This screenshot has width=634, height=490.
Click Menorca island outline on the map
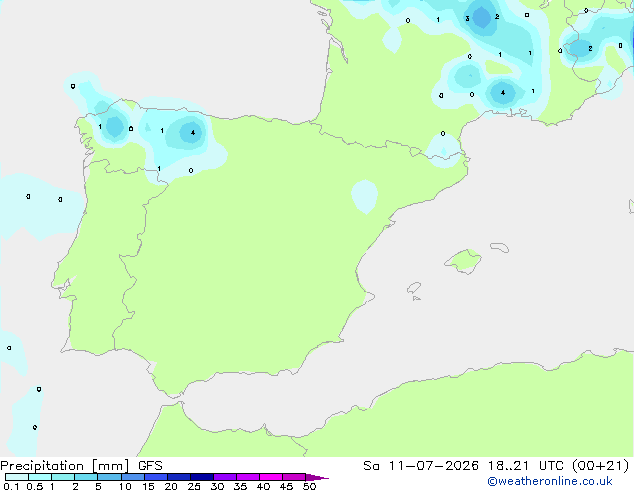(x=499, y=247)
